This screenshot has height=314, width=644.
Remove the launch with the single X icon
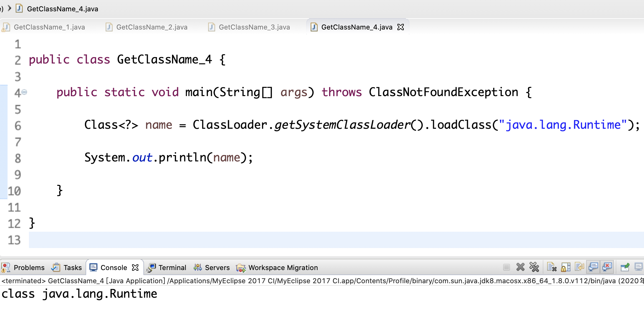tap(520, 267)
